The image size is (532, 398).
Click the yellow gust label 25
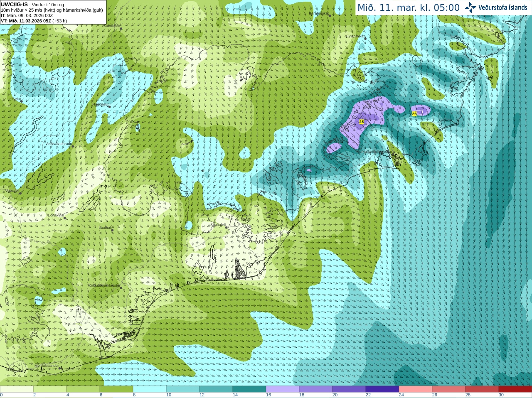pos(361,122)
